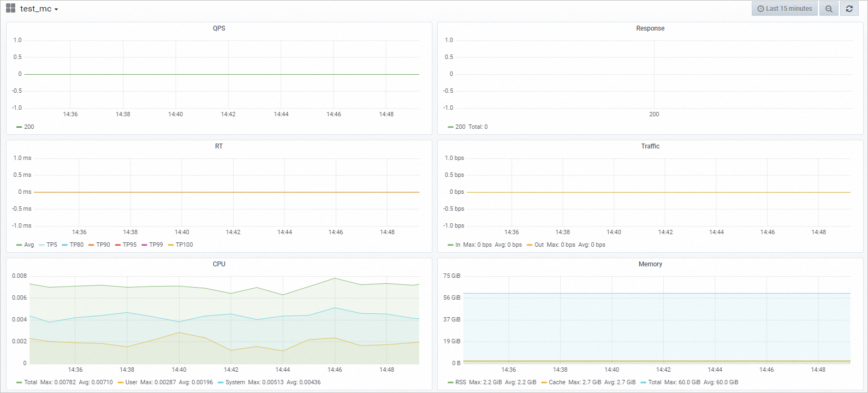The height and width of the screenshot is (393, 868).
Task: Click the 'Total: 0' value in Response legend
Action: pos(478,127)
